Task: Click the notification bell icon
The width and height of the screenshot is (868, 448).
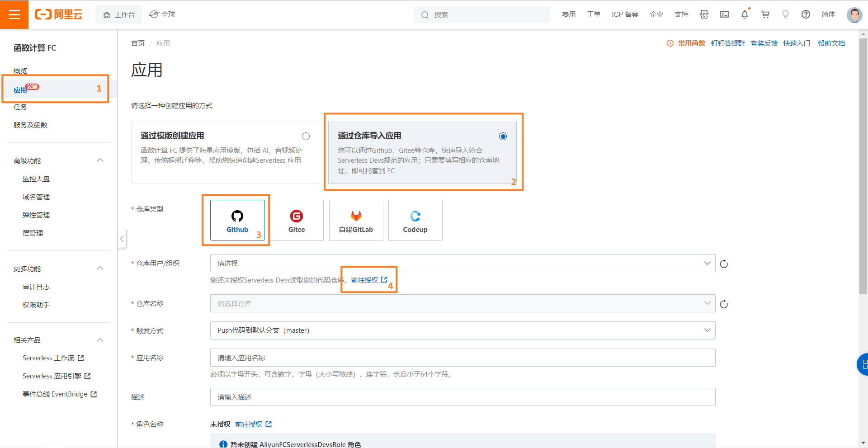Action: coord(745,14)
